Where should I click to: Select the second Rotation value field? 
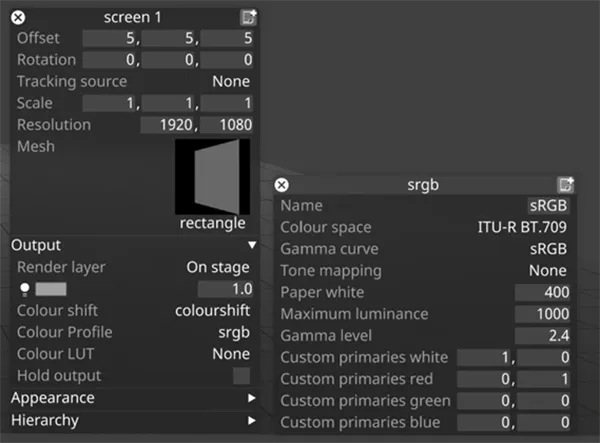[170, 60]
